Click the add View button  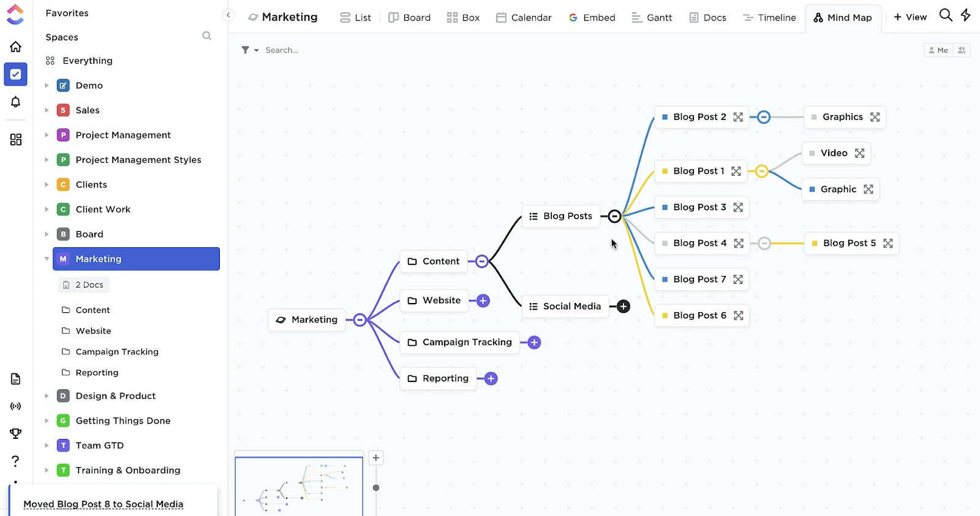pyautogui.click(x=910, y=17)
